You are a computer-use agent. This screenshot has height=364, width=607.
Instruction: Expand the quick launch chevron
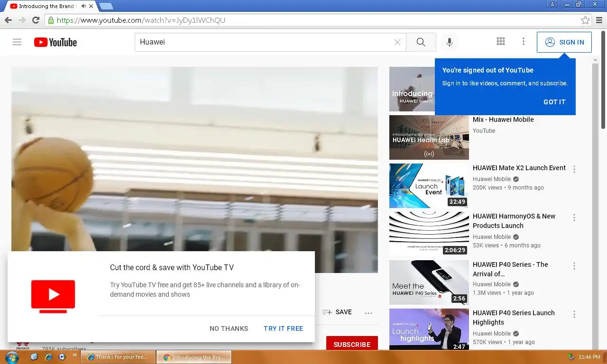pos(74,355)
